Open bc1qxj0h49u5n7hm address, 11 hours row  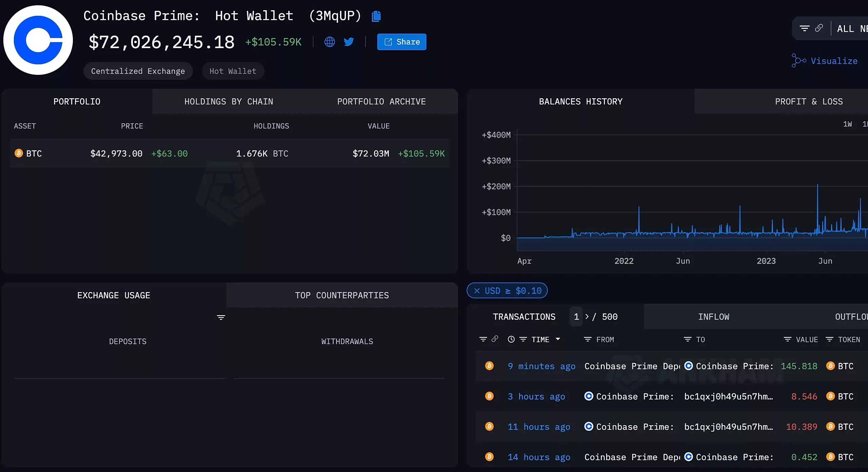tap(729, 427)
